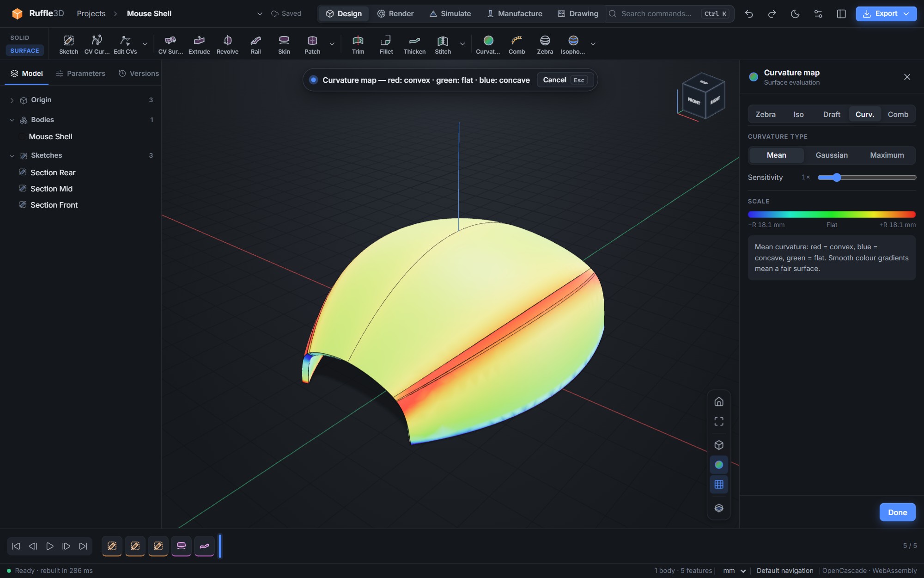Click the fit-to-screen view icon
The image size is (924, 578).
[x=719, y=421]
